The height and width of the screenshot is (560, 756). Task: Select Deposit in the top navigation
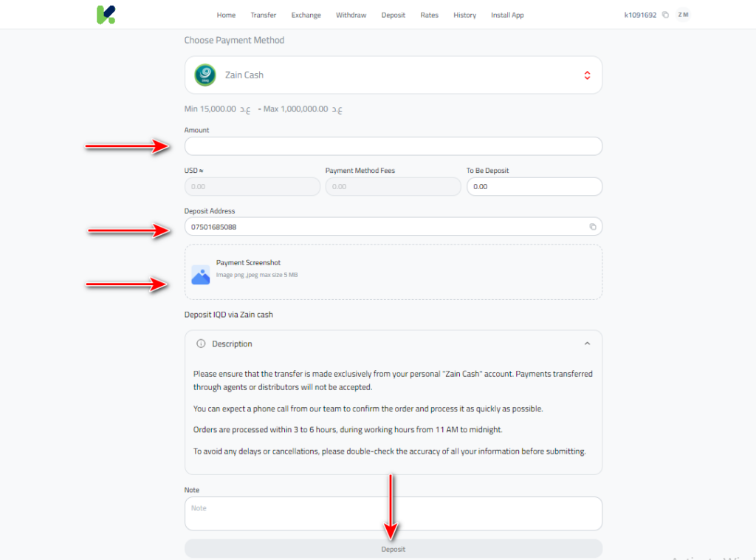coord(394,15)
